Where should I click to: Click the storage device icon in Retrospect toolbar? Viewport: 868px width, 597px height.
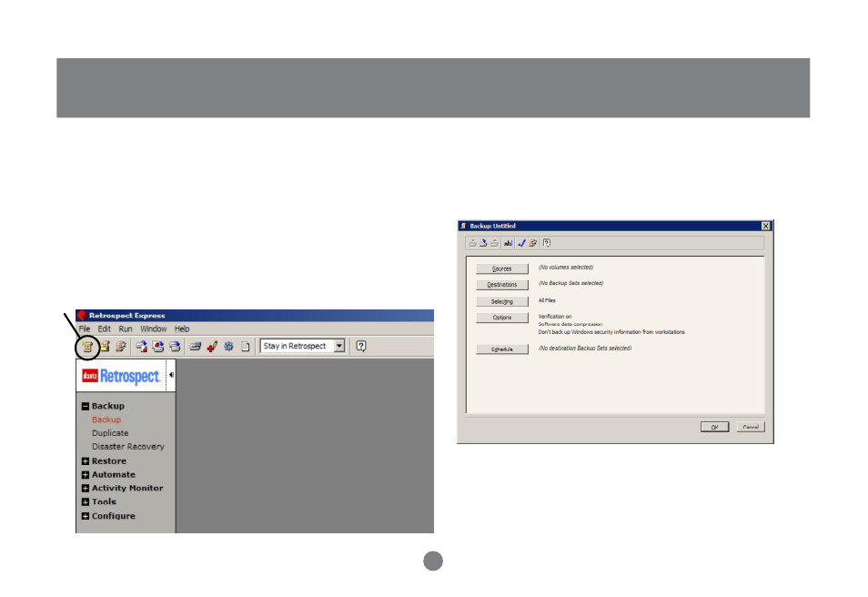[x=196, y=347]
